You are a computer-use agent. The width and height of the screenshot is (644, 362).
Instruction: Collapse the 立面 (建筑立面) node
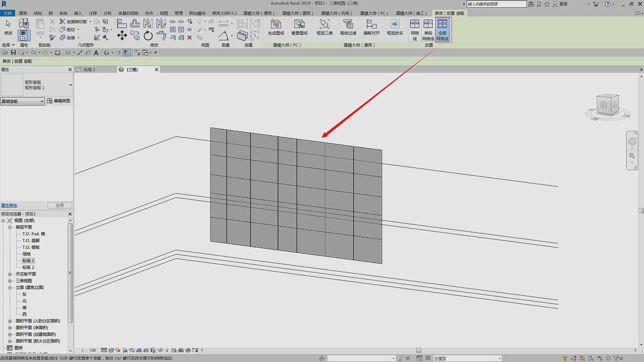[x=10, y=287]
